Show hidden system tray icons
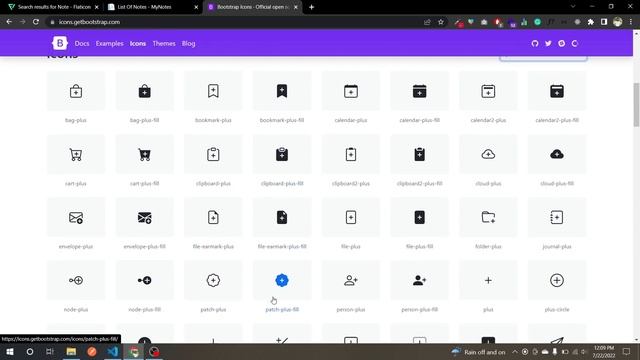This screenshot has width=640, height=360. (x=515, y=352)
